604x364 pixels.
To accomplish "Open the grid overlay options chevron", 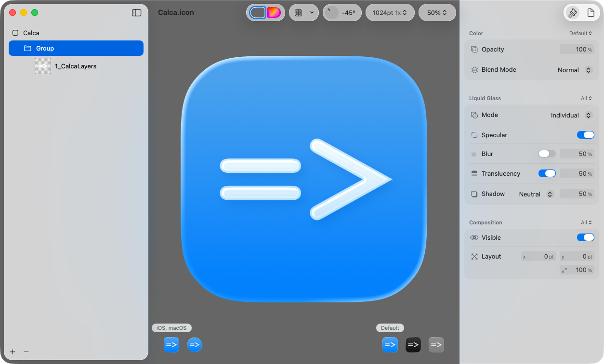I will [312, 13].
